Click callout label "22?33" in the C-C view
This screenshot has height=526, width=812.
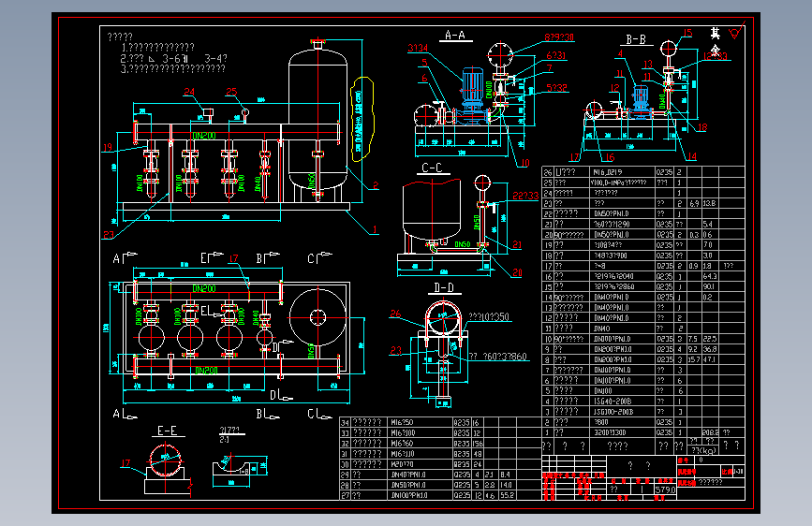click(x=525, y=196)
